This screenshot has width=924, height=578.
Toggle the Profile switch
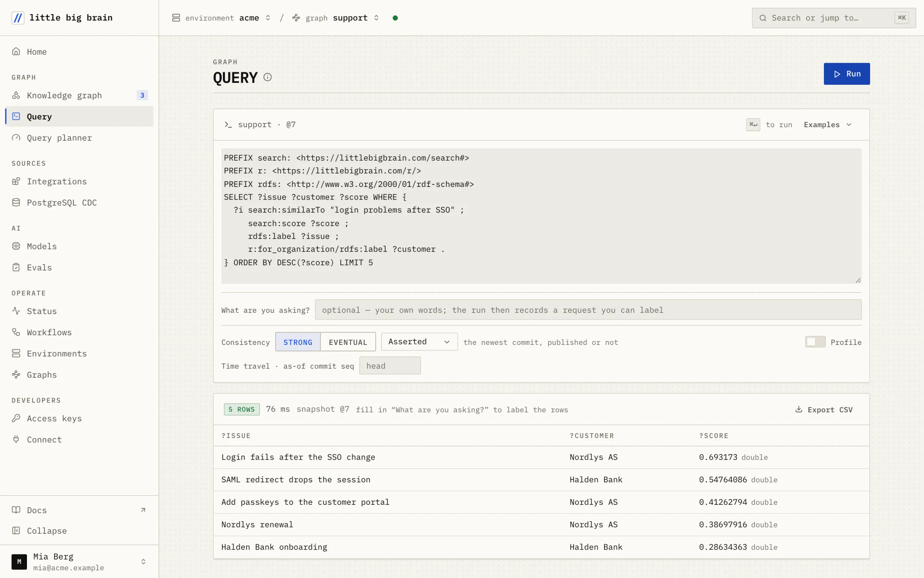[815, 342]
